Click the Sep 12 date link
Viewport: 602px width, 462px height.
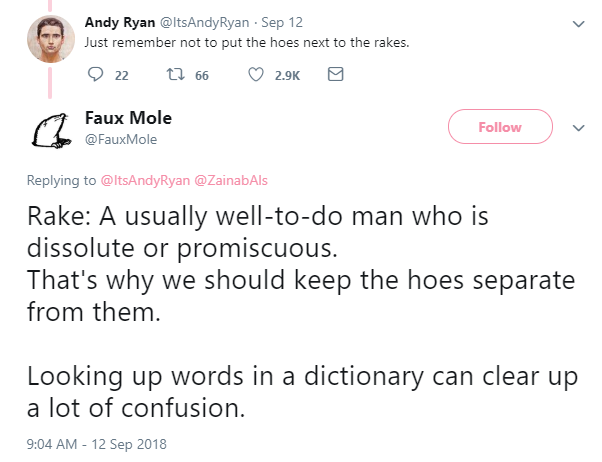click(x=275, y=21)
